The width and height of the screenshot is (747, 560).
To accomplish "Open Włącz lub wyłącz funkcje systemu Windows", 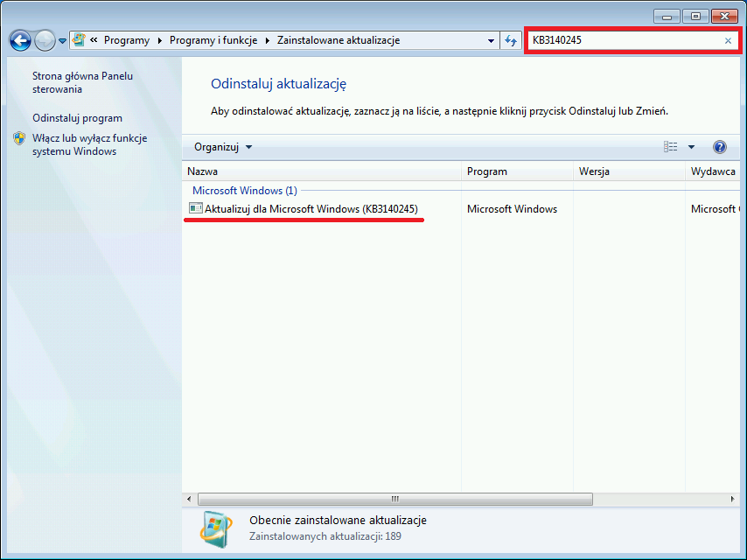I will 89,145.
